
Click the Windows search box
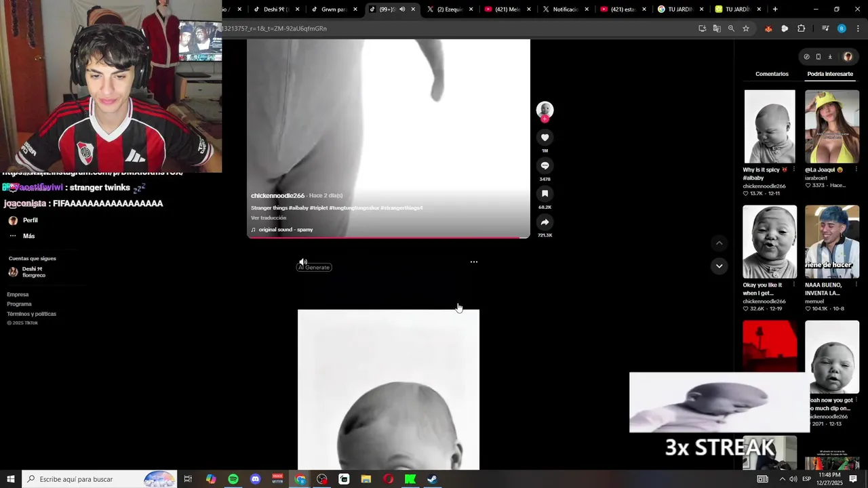click(100, 479)
